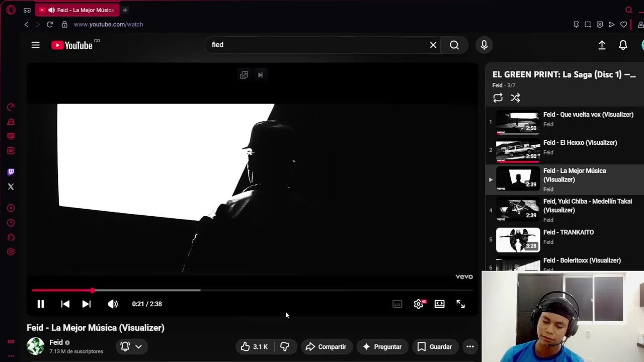Open the sidebar player icon

[11, 208]
